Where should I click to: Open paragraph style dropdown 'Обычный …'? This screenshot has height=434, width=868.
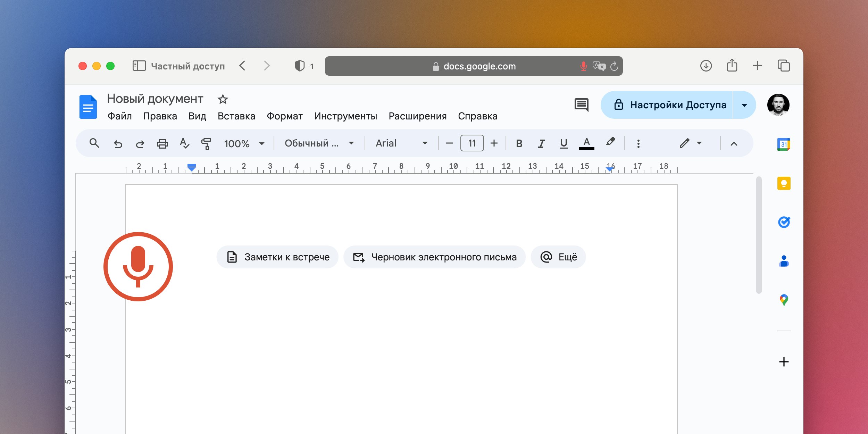(319, 143)
